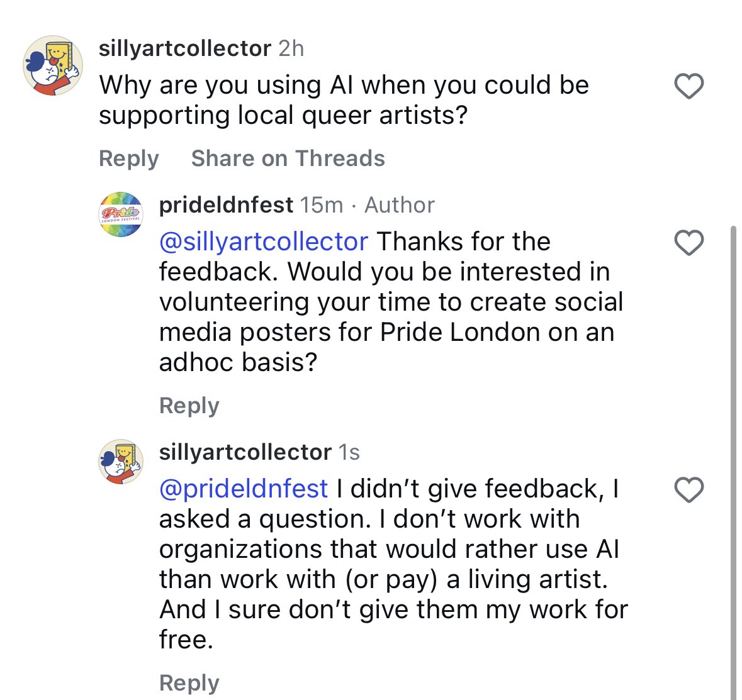Open the prideldnfest rainbow profile picture
Image resolution: width=742 pixels, height=700 pixels.
click(121, 214)
